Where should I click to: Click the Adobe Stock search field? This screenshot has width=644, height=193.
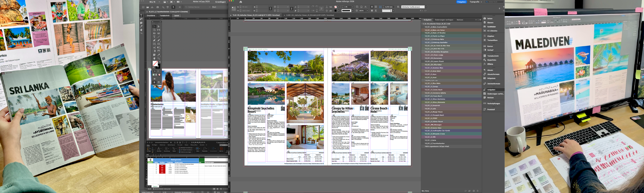(494, 2)
